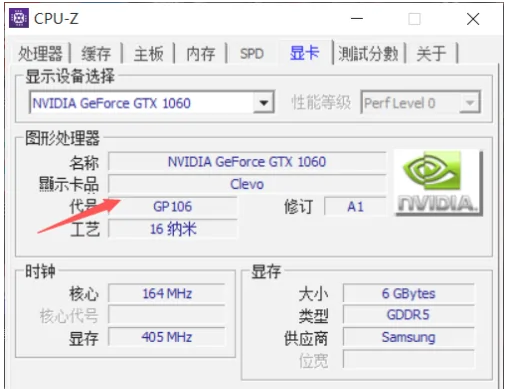
Task: Click the empty 核心代号 field
Action: 167,315
